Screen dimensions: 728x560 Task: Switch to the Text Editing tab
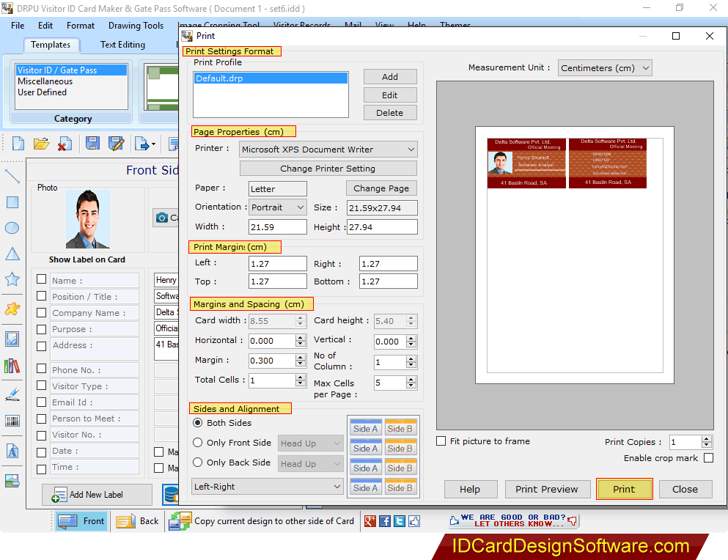pos(122,45)
